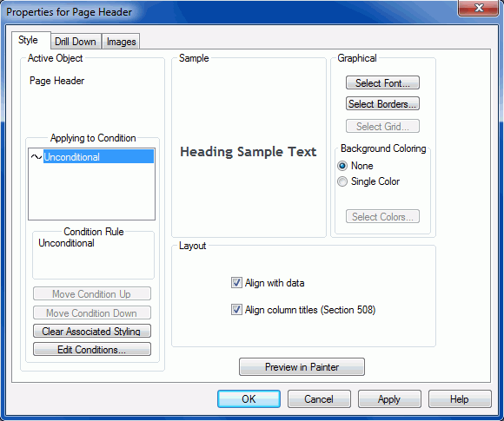This screenshot has width=504, height=421.
Task: Open Help for this dialog
Action: (460, 398)
